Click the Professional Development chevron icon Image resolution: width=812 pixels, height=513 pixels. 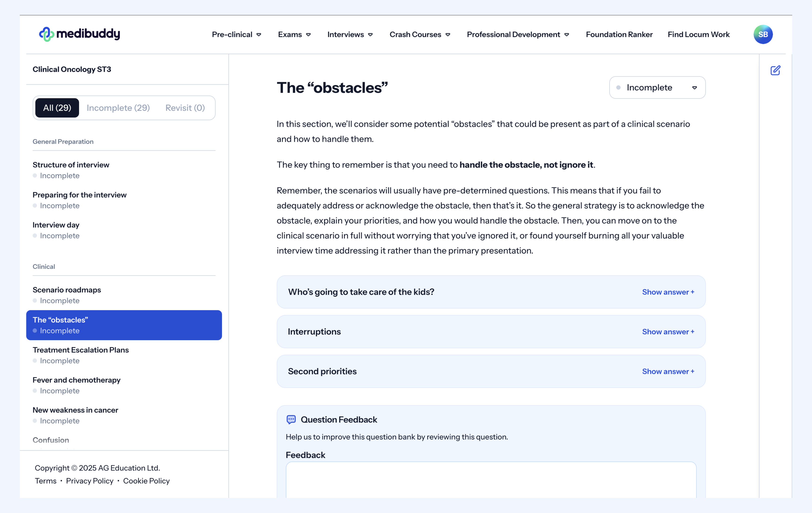567,35
